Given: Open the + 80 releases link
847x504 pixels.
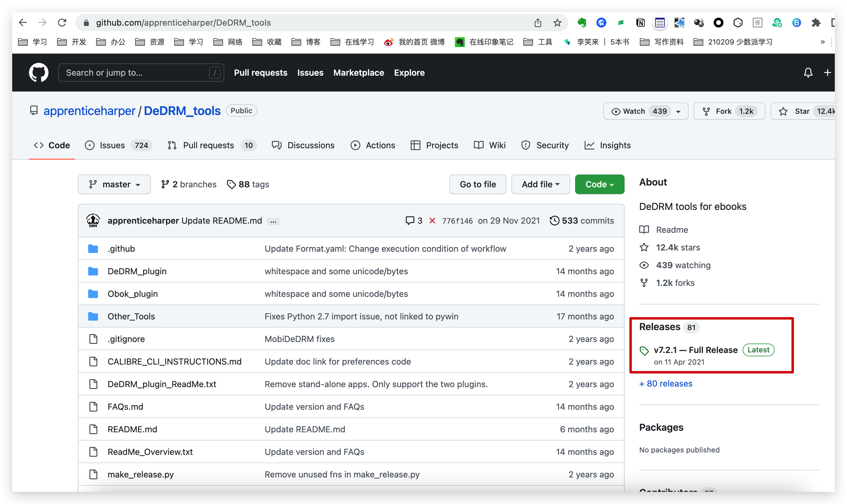Looking at the screenshot, I should [x=666, y=383].
